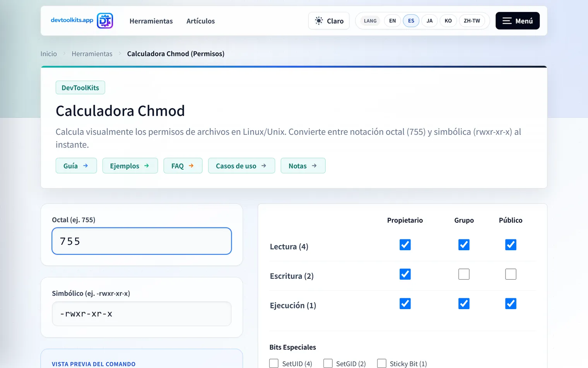This screenshot has width=588, height=368.
Task: Click the DevToolKits badge
Action: coord(80,88)
